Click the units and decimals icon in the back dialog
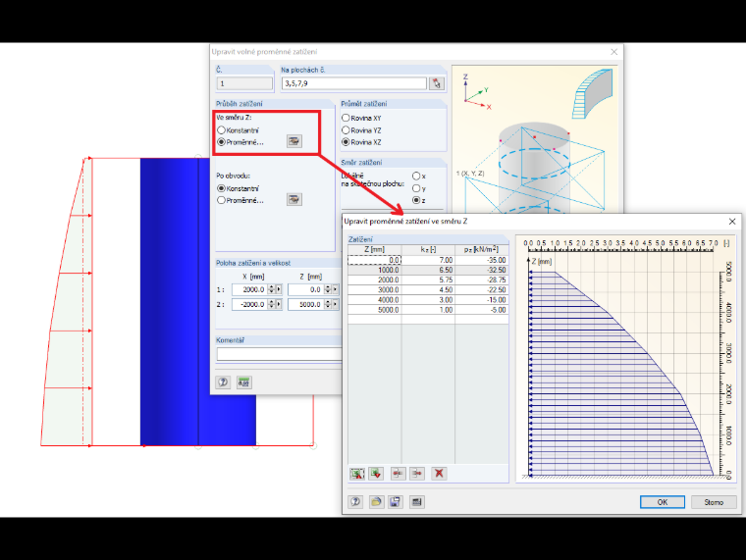Screen dimensions: 746x560 pyautogui.click(x=244, y=382)
